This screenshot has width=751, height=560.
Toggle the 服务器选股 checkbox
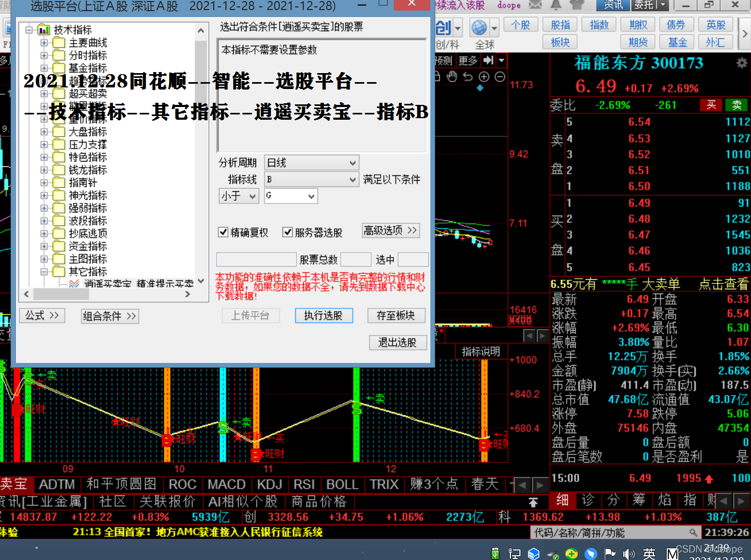tap(288, 232)
